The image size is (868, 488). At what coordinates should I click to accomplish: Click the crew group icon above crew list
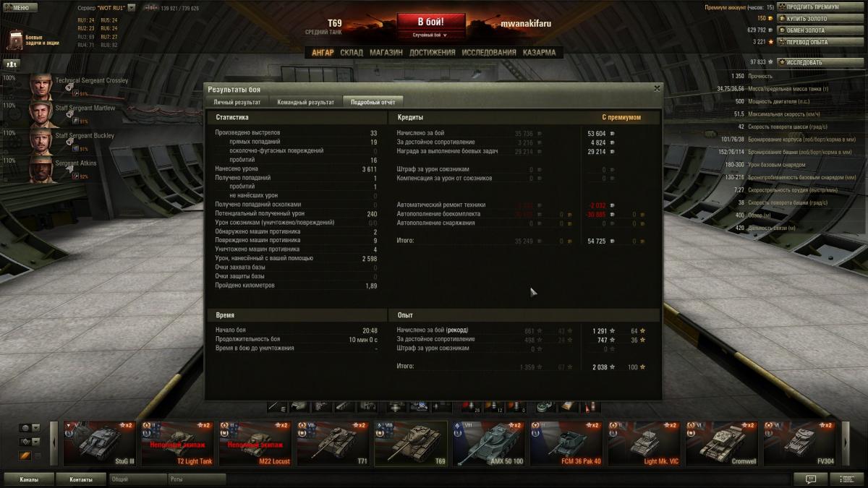point(12,64)
